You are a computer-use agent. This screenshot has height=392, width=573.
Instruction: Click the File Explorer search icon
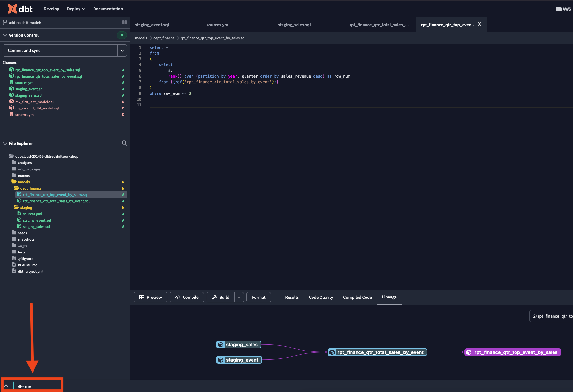click(x=124, y=143)
